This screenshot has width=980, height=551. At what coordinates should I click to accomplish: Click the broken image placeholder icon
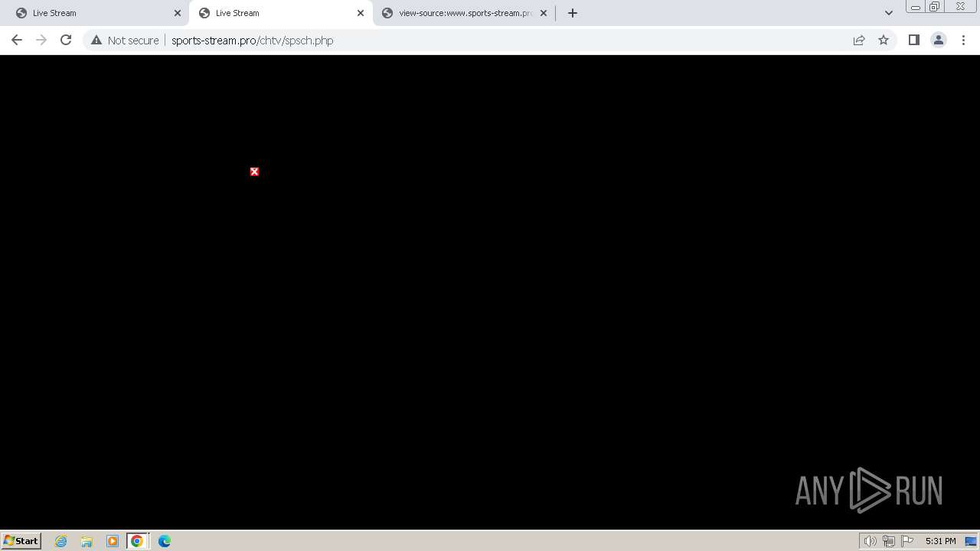tap(254, 171)
